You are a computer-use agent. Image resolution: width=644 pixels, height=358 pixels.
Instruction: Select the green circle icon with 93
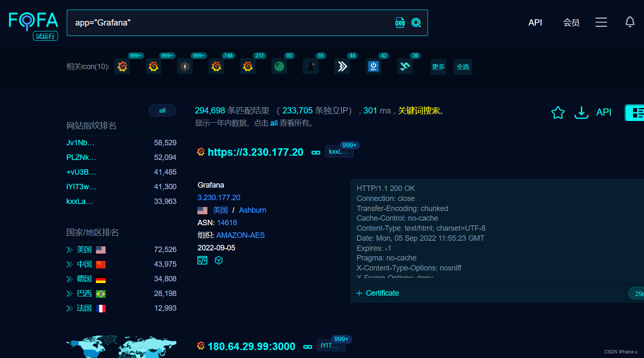[x=279, y=66]
